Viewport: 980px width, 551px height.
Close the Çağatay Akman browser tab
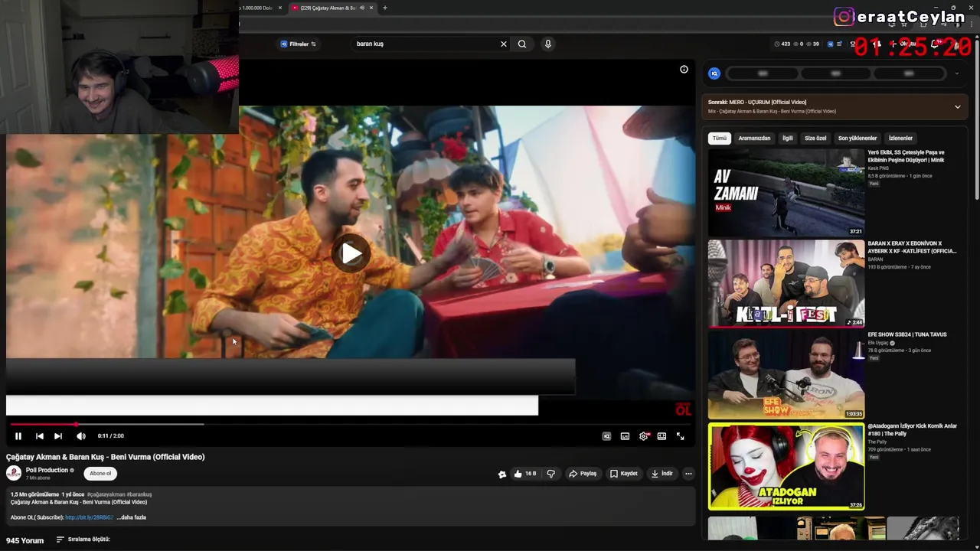coord(371,8)
